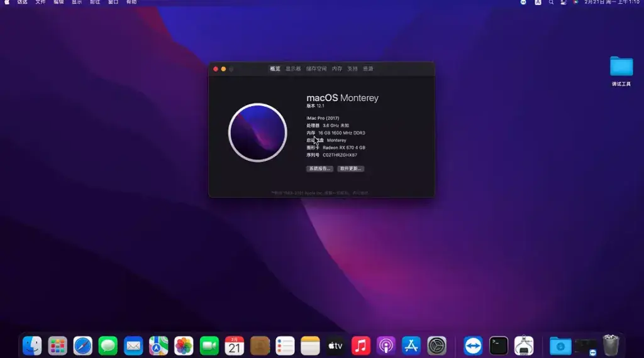Switch to the 显示器 tab

point(293,69)
